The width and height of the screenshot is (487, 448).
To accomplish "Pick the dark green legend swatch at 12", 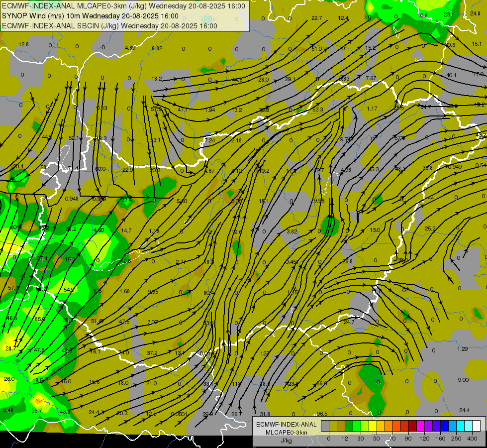I will click(x=349, y=426).
